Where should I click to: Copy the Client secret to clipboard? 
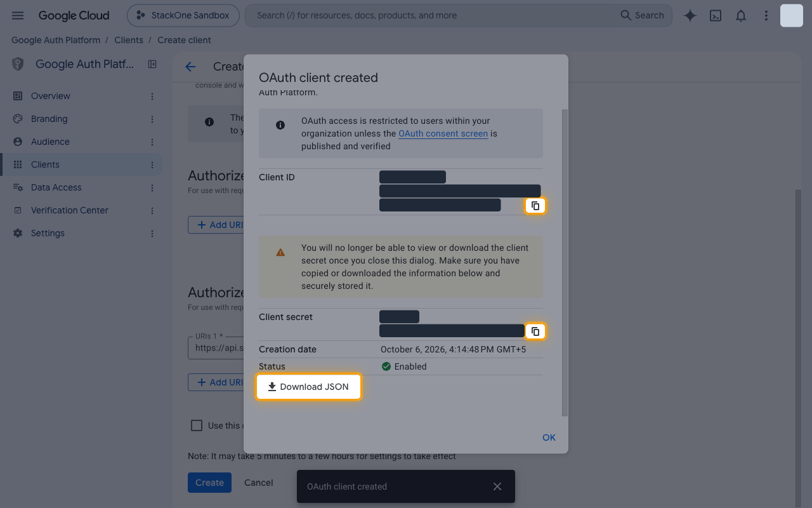click(535, 331)
